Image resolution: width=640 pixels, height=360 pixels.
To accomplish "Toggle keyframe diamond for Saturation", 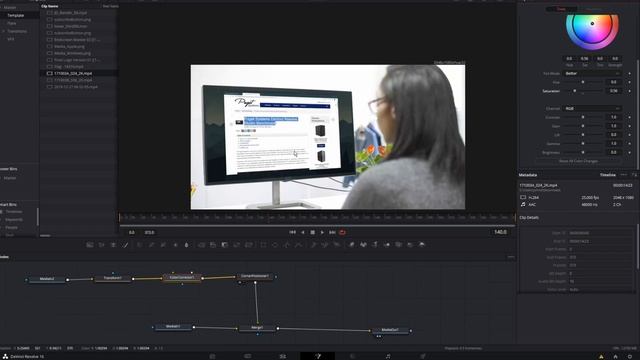I will point(629,91).
